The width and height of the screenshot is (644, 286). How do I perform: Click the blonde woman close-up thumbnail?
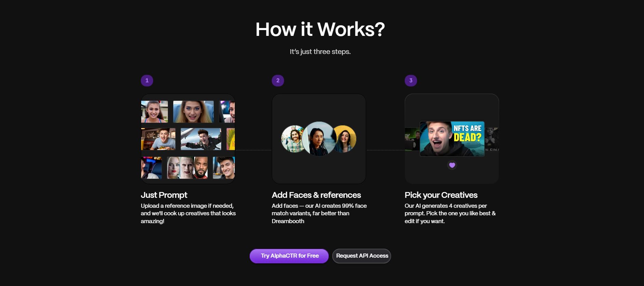[193, 112]
